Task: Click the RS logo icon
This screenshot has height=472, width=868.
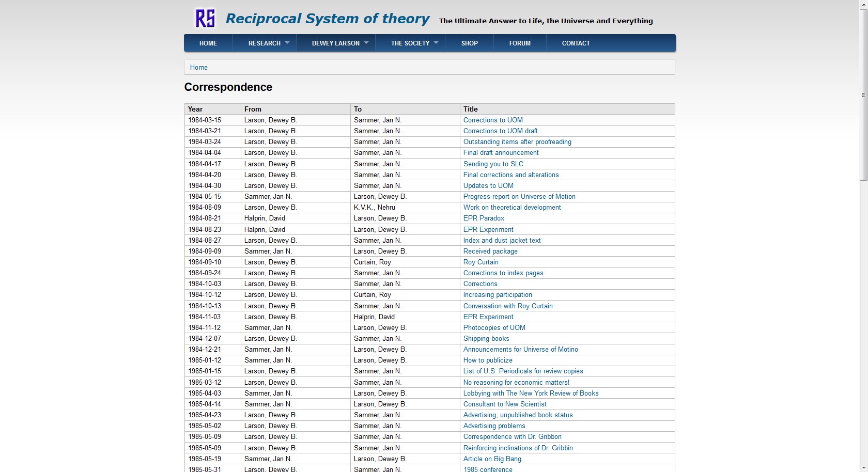Action: click(205, 18)
